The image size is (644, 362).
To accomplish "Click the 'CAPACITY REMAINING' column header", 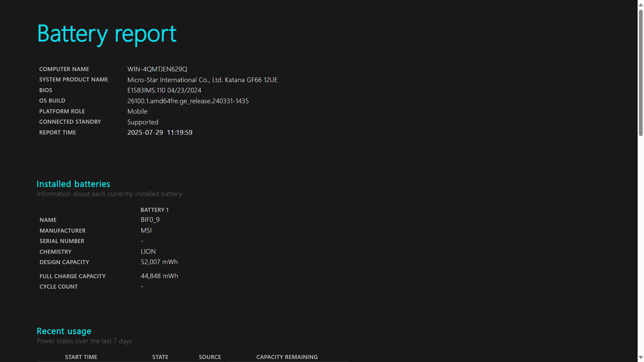I will pyautogui.click(x=287, y=357).
